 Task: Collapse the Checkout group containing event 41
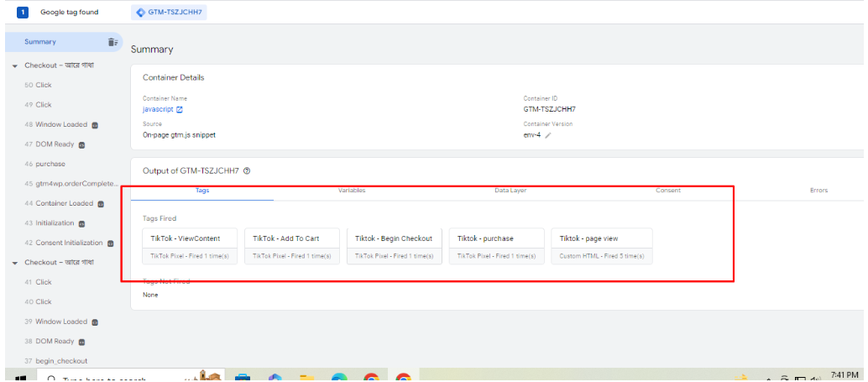tap(15, 263)
